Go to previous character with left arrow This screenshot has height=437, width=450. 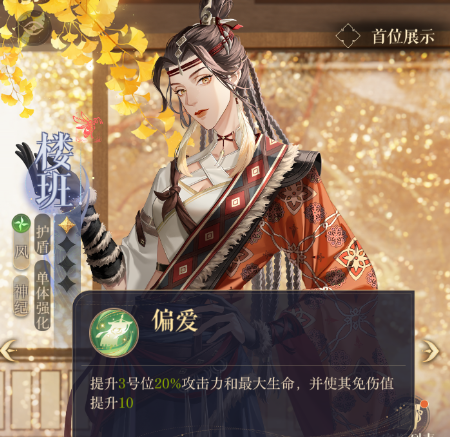pos(8,350)
